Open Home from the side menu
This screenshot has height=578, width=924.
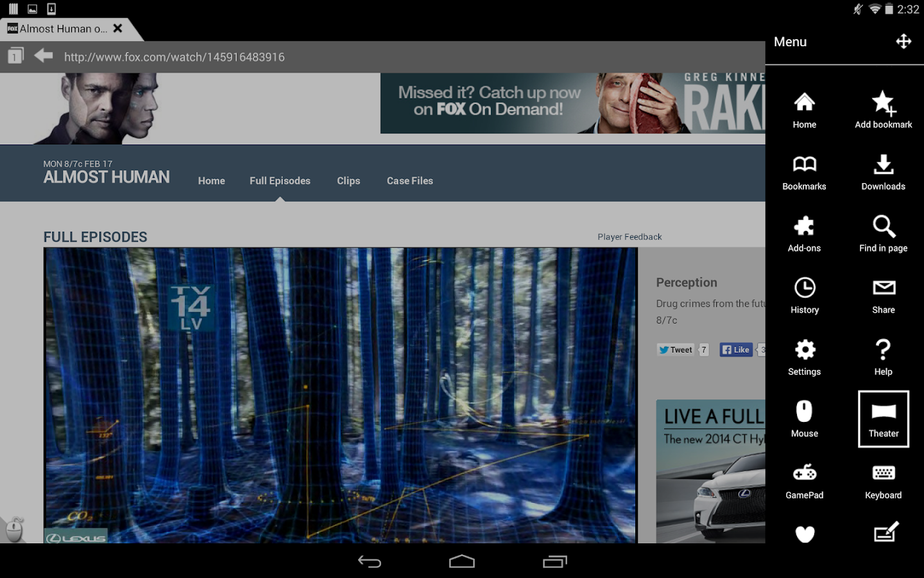[804, 110]
